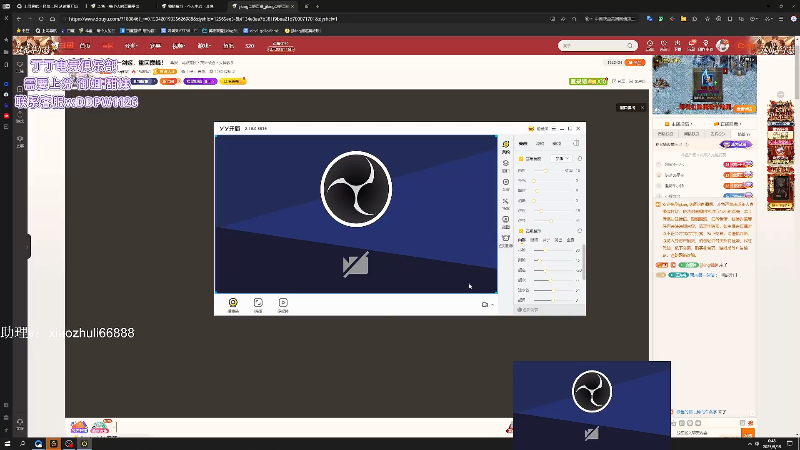
Task: Close the small dark label at video top right
Action: tap(642, 108)
